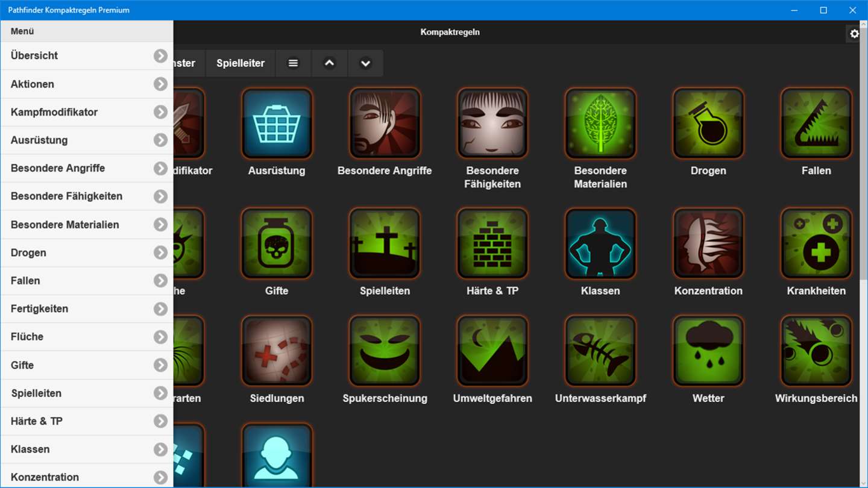Click the Wetter label under the cloud
Image resolution: width=868 pixels, height=488 pixels.
click(x=708, y=398)
